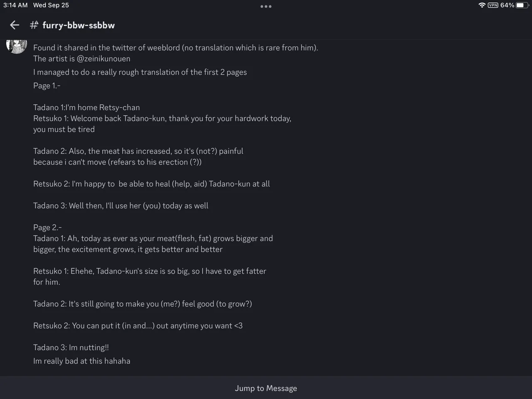This screenshot has height=399, width=532.
Task: Click the VPN status indicator
Action: pyautogui.click(x=493, y=5)
